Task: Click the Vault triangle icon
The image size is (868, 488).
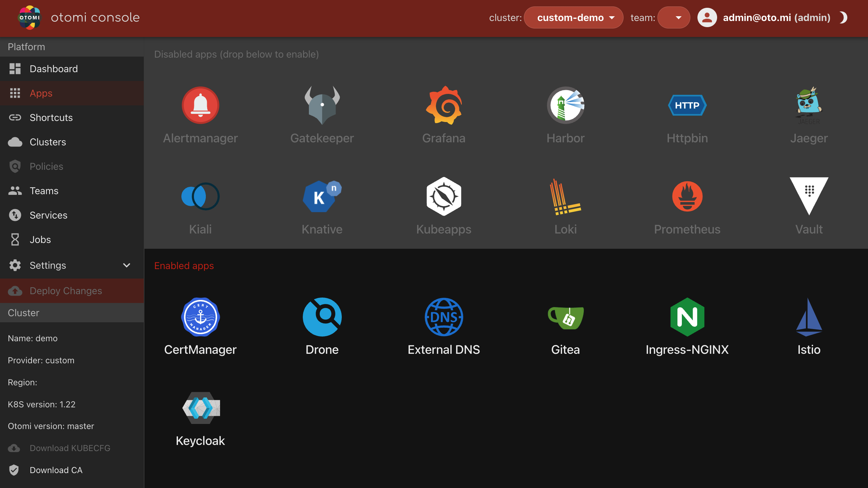Action: pos(809,196)
